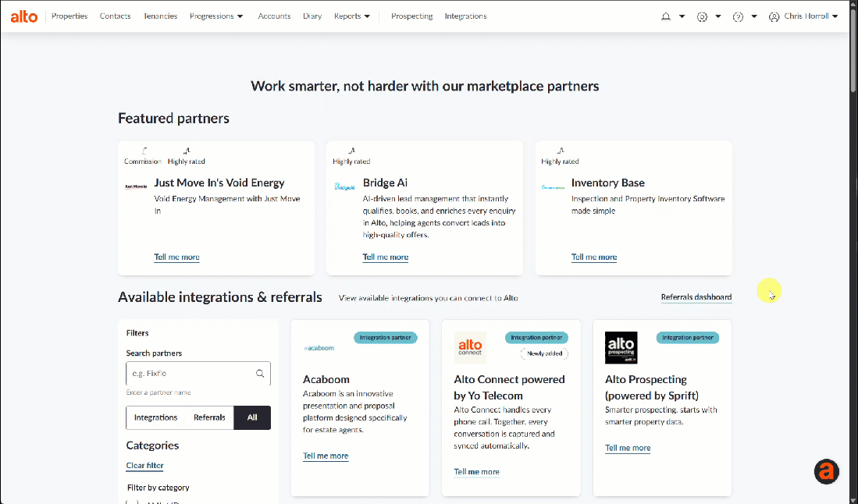Open the Referrals dashboard link

tap(696, 297)
